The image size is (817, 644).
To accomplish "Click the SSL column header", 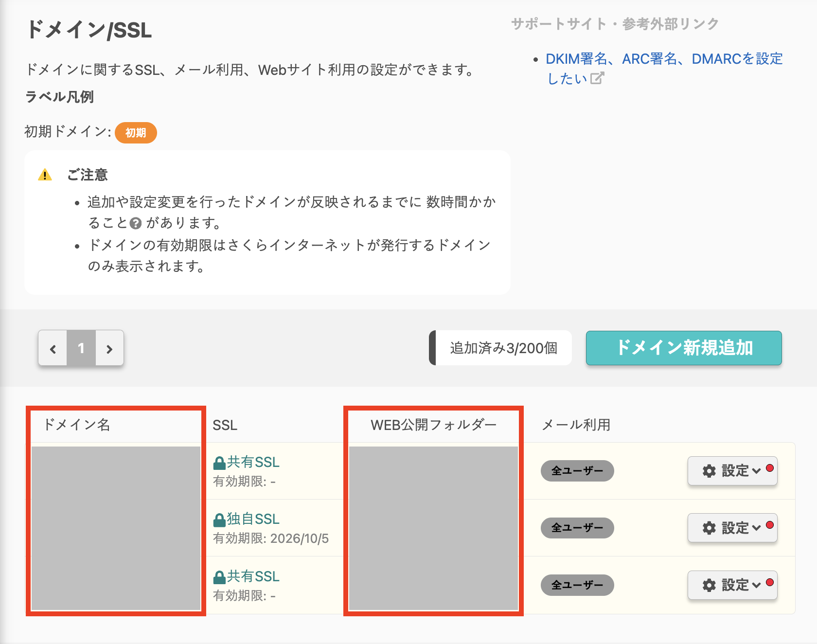I will 225,425.
